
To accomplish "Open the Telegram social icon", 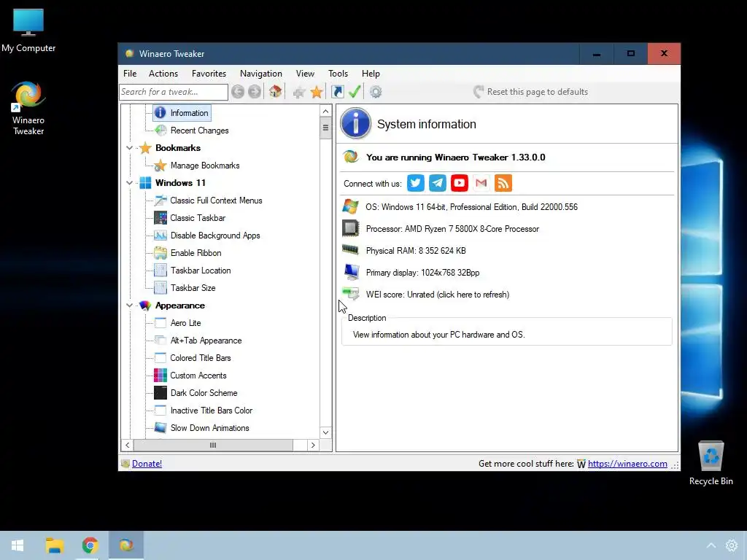I will [x=438, y=183].
